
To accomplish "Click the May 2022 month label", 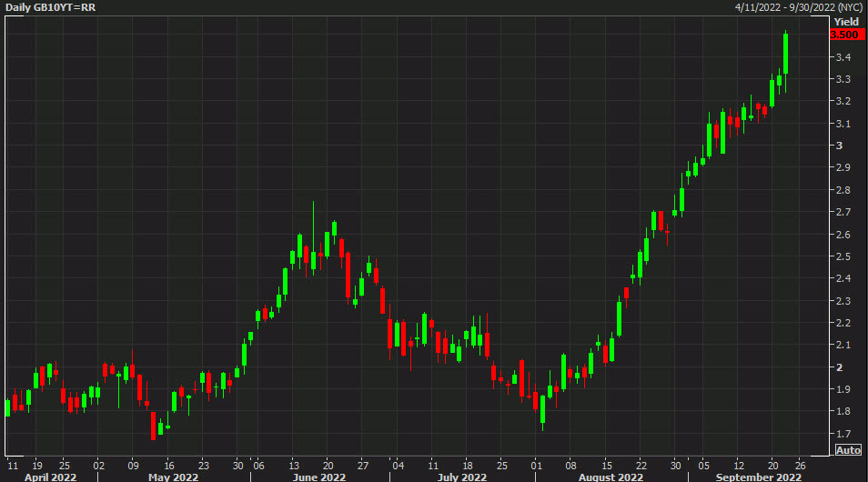I will pos(173,476).
